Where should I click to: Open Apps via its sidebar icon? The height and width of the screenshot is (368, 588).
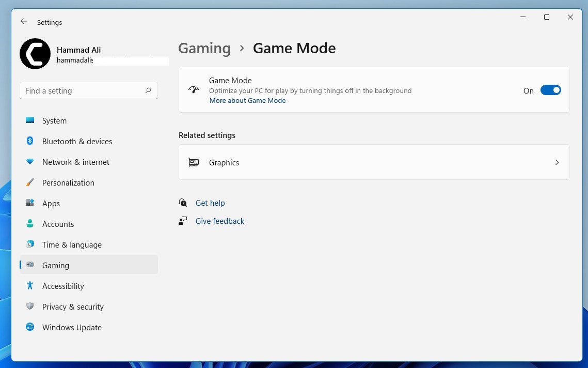tap(30, 203)
